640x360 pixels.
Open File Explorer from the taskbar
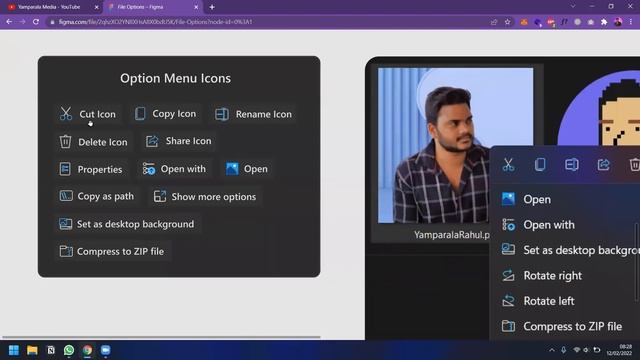pos(32,350)
